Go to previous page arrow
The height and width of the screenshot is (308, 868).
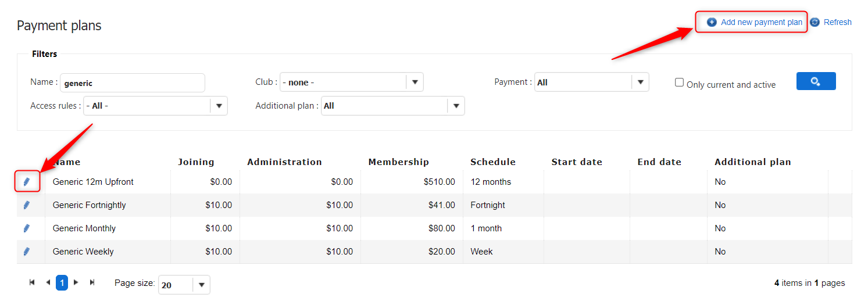(x=48, y=282)
